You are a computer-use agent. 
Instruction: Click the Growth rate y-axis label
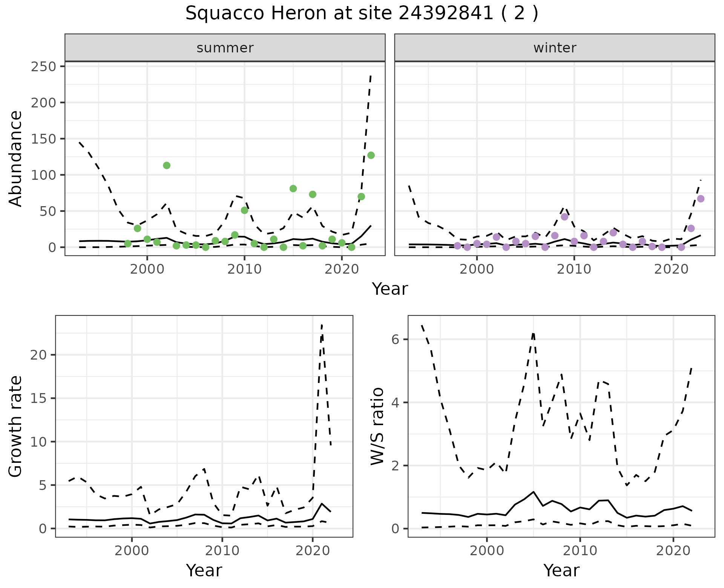pyautogui.click(x=16, y=426)
